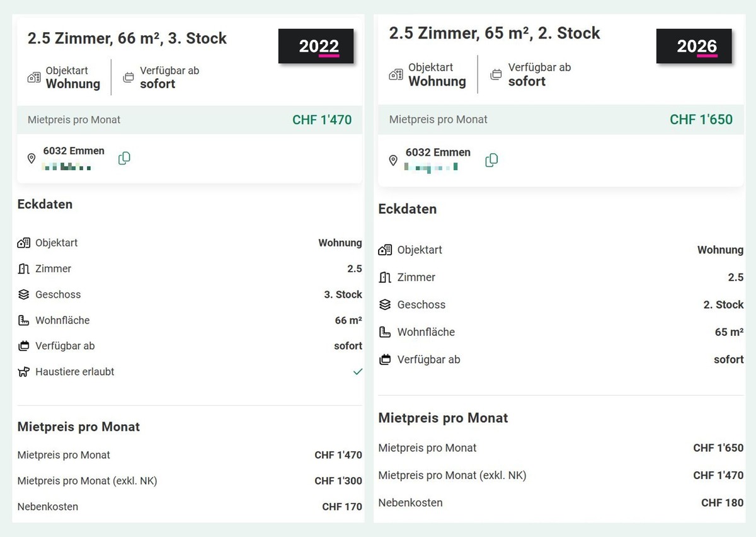This screenshot has width=756, height=537.
Task: Select the CHF 1'650 price in 2026 banner
Action: pos(701,120)
